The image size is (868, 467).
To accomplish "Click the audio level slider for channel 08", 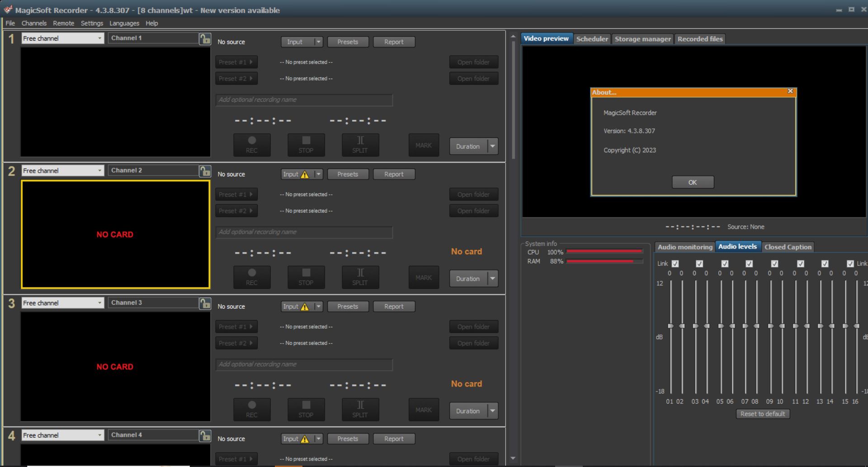I will coord(756,326).
